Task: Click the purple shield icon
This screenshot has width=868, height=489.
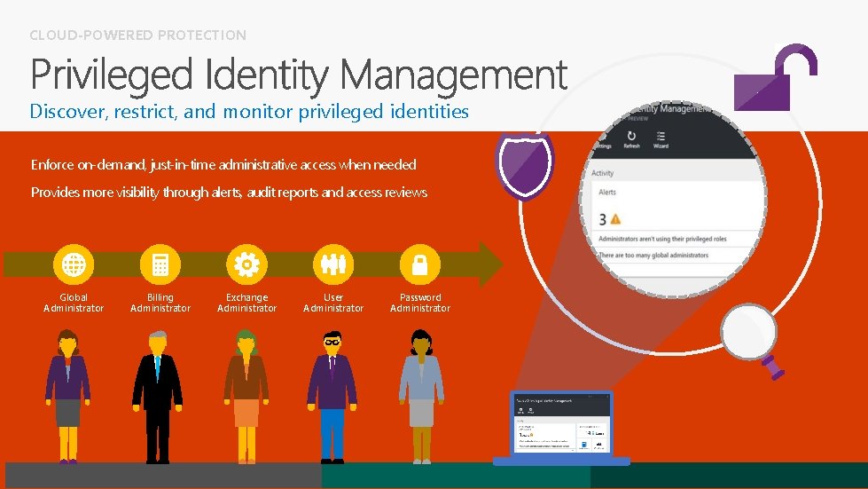Action: (x=525, y=165)
